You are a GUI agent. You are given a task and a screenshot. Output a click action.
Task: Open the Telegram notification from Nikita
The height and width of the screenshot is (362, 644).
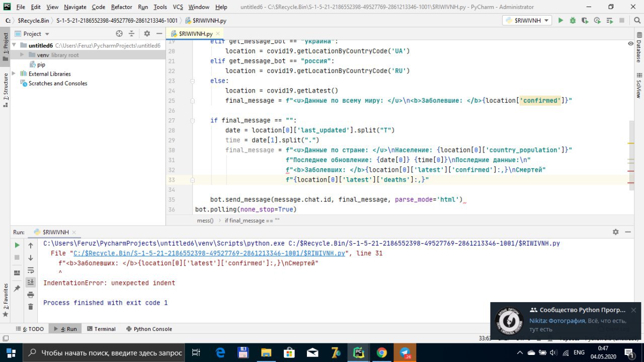pos(567,320)
